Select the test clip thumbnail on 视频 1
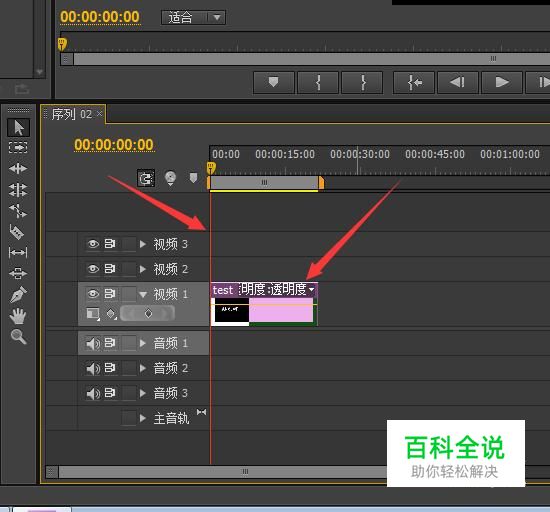 click(232, 310)
